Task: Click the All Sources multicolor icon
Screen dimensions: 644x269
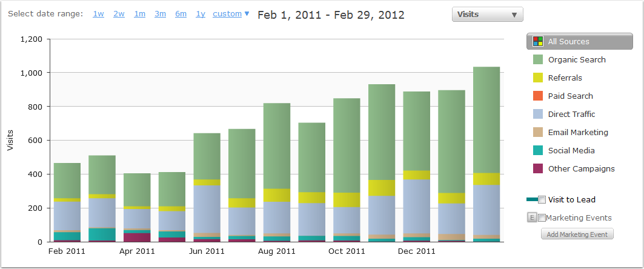Action: (x=537, y=42)
